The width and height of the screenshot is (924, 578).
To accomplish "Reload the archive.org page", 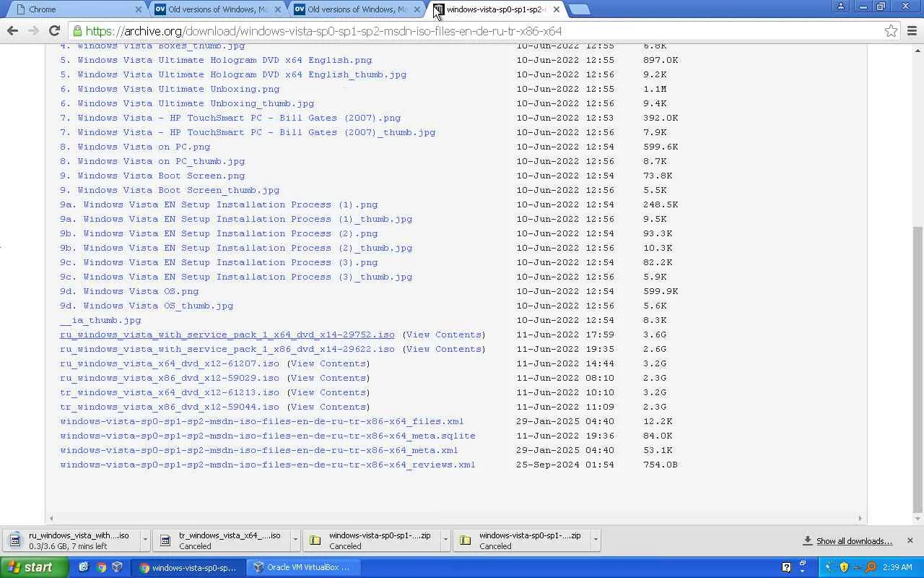I will click(x=54, y=30).
